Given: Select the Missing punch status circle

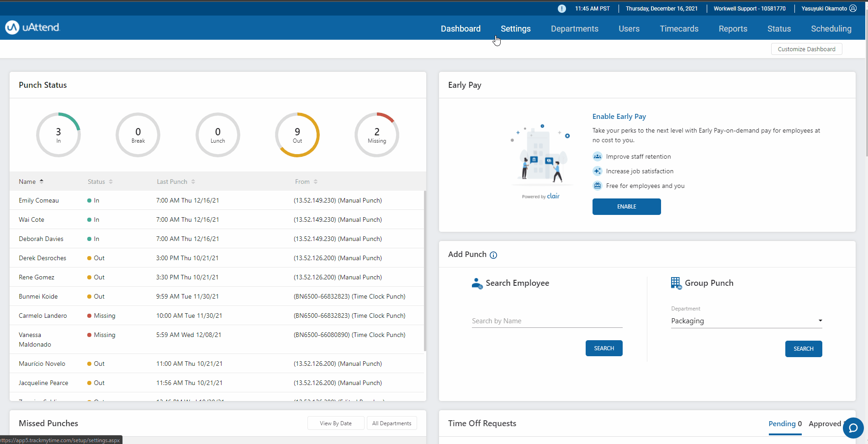Looking at the screenshot, I should 376,135.
